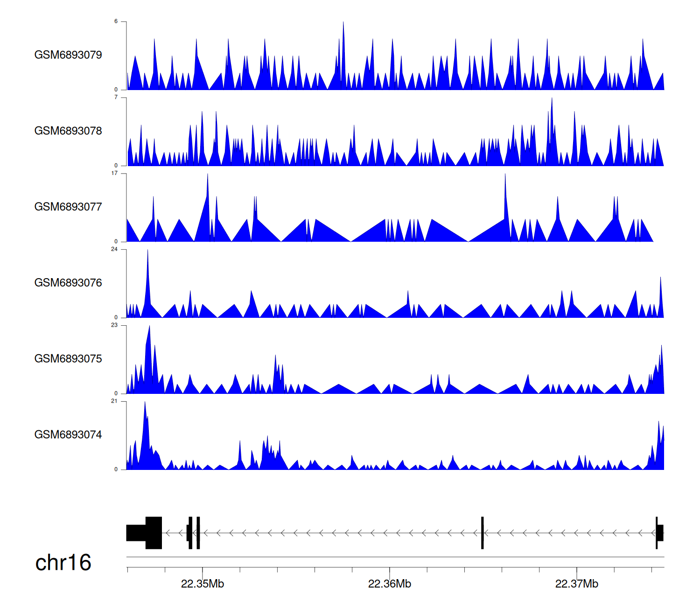Image resolution: width=700 pixels, height=616 pixels.
Task: Click the GSM6893077 track name
Action: (x=68, y=207)
